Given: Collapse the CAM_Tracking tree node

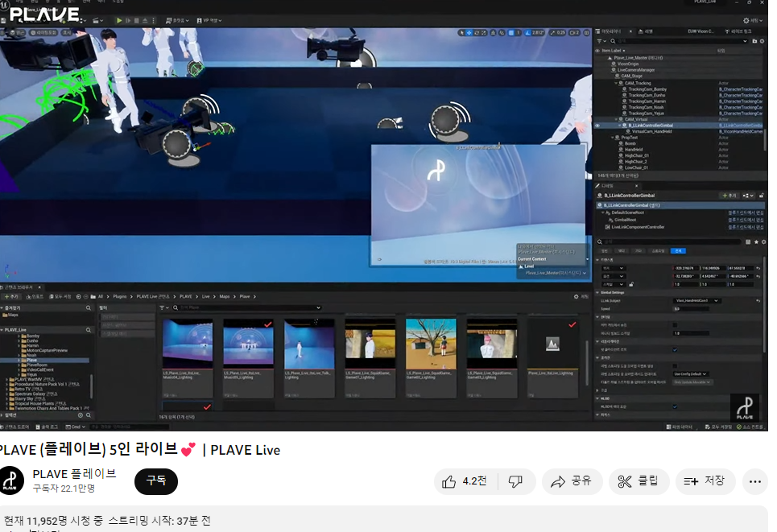Looking at the screenshot, I should click(x=616, y=83).
